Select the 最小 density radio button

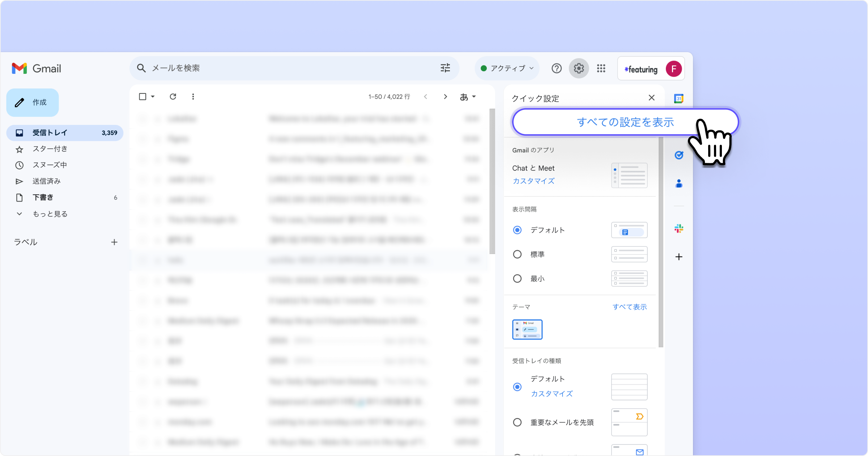[x=518, y=279]
